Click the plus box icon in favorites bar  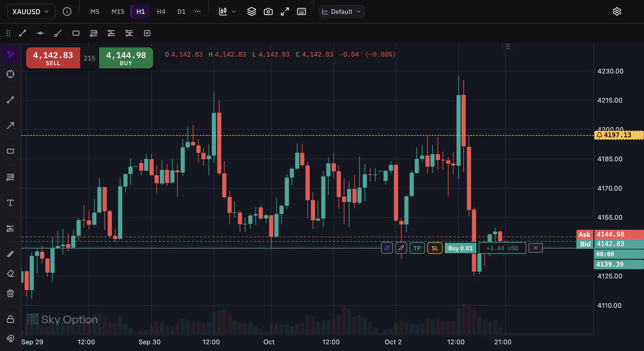click(147, 33)
